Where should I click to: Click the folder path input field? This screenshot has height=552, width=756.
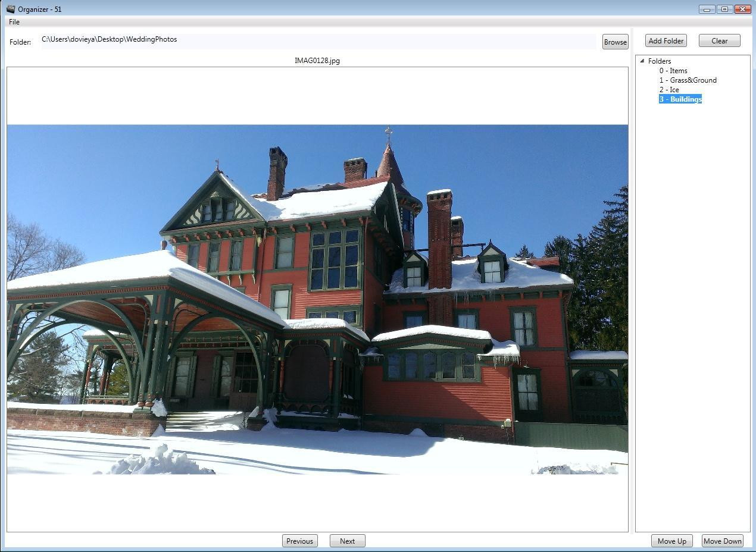(318, 41)
